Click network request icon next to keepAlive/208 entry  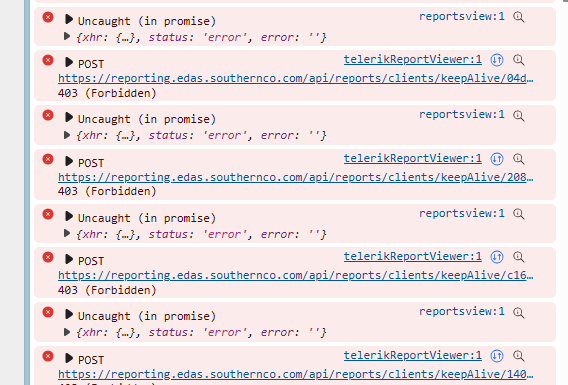coord(497,159)
